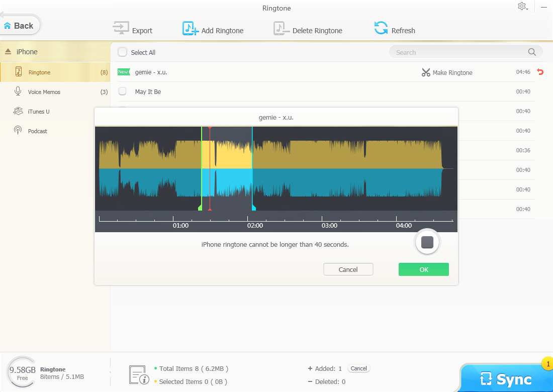Screen dimensions: 553x392
Task: Click the Delete Ringtone icon
Action: click(x=282, y=28)
